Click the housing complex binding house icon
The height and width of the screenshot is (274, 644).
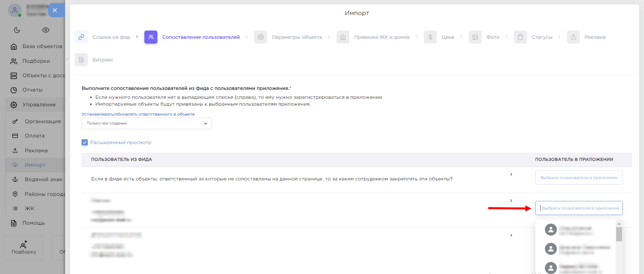343,37
